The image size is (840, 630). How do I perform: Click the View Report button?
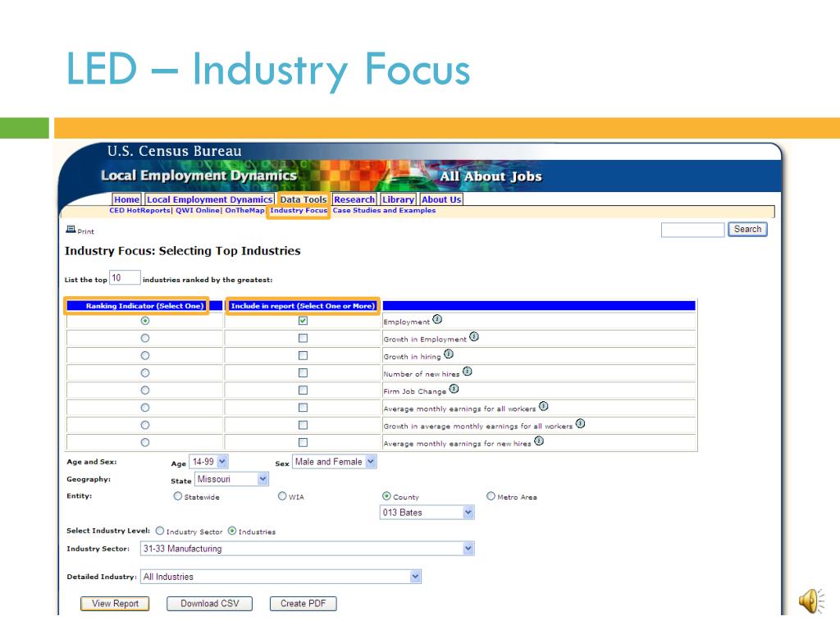115,603
